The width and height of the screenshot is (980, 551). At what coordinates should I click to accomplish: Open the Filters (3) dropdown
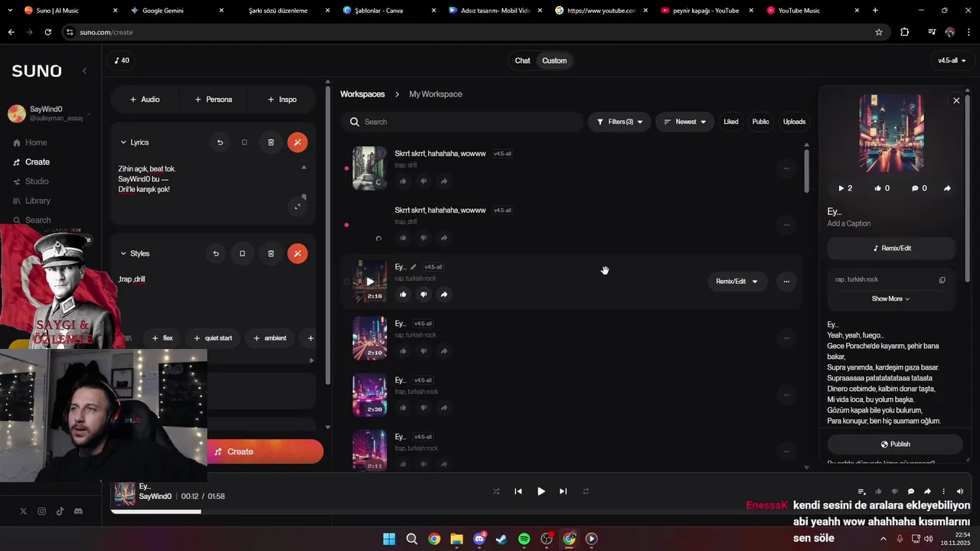(619, 122)
